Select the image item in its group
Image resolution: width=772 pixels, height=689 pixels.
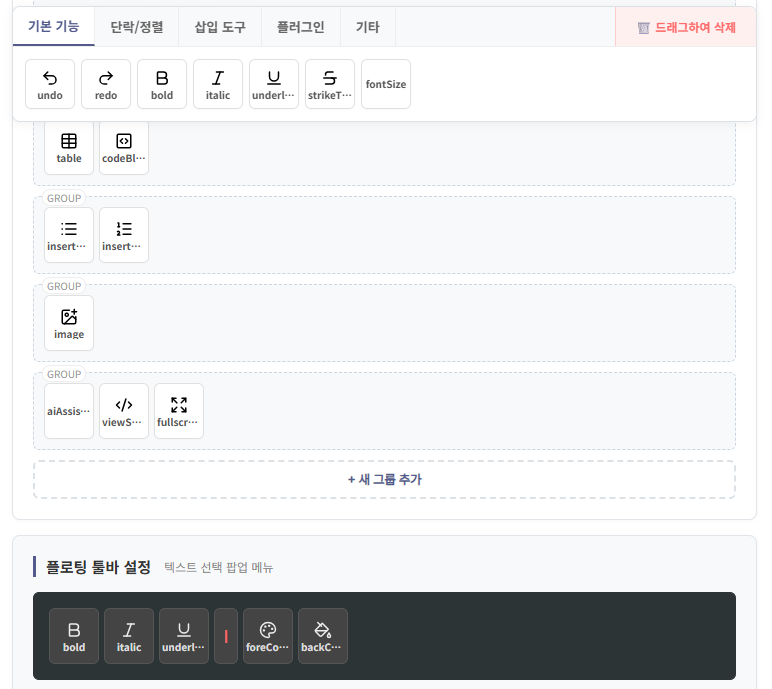tap(69, 323)
